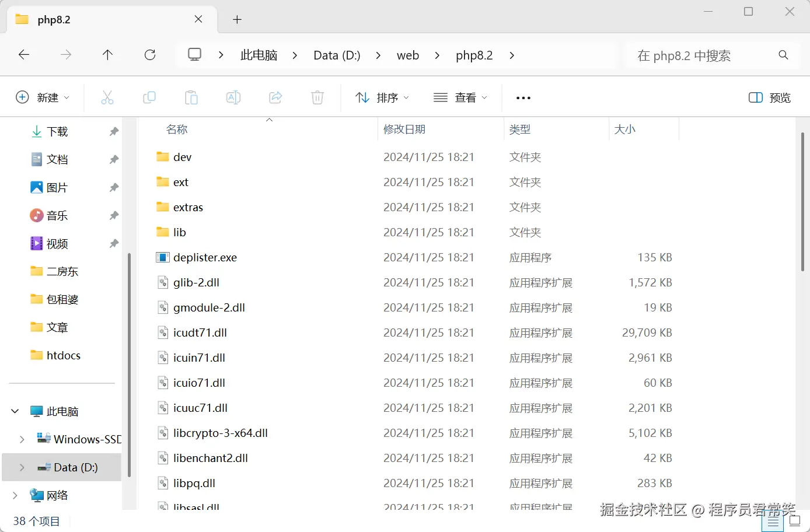This screenshot has width=810, height=532.
Task: Sort by 名称 column header
Action: coord(177,129)
